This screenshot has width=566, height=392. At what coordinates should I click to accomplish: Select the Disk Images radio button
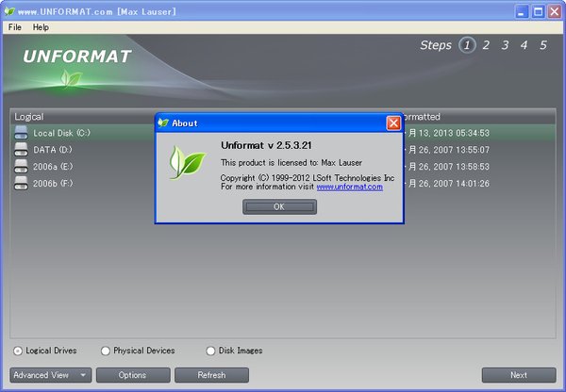(x=210, y=351)
